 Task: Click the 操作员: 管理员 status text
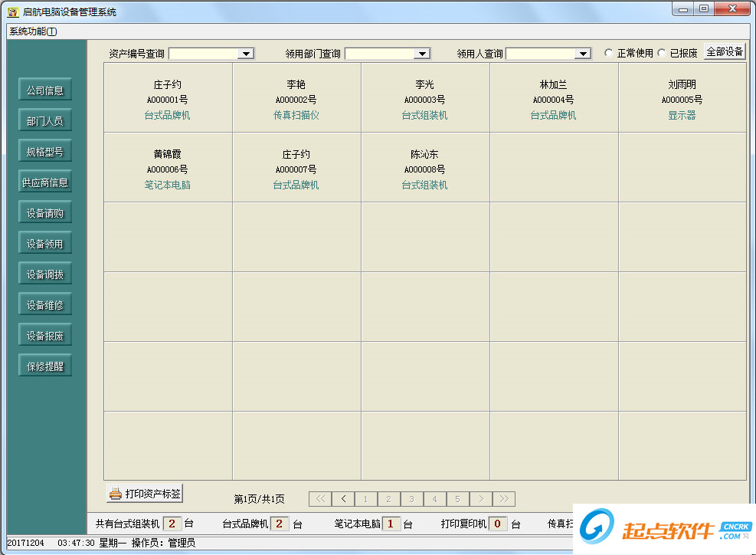(163, 543)
